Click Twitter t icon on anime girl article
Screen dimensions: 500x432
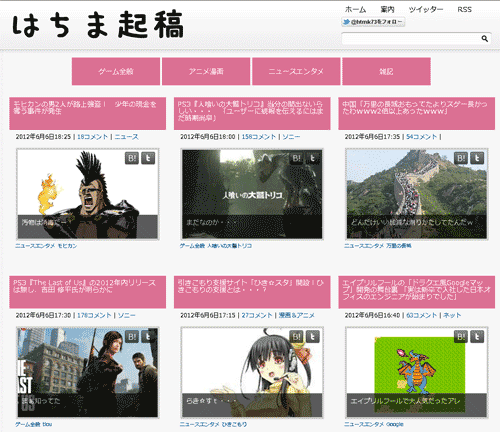[x=313, y=337]
